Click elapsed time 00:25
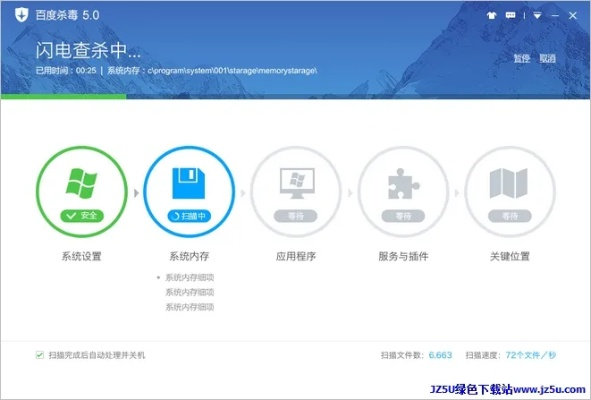This screenshot has width=591, height=400. click(86, 70)
